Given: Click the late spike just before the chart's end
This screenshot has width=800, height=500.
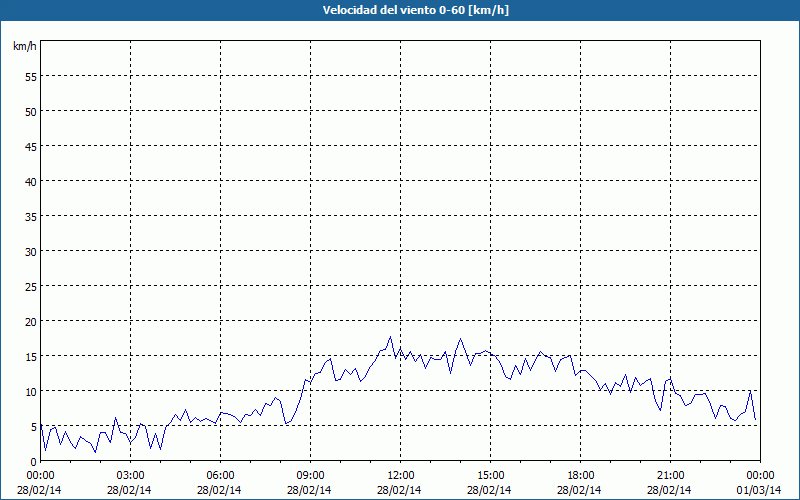Looking at the screenshot, I should pyautogui.click(x=750, y=391).
